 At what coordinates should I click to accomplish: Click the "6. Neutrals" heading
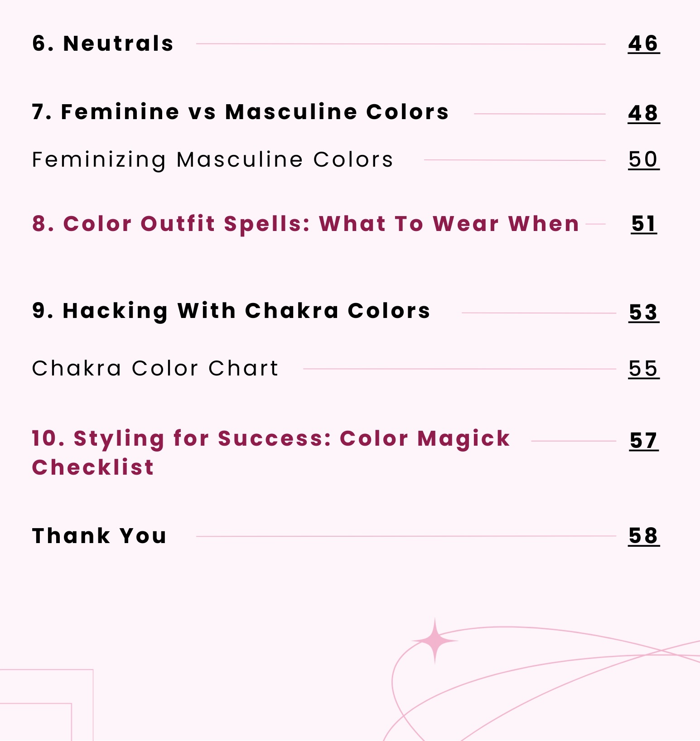pyautogui.click(x=103, y=44)
